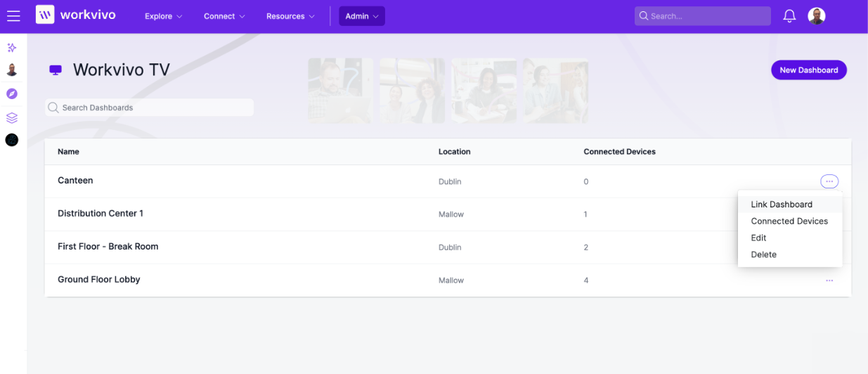Image resolution: width=868 pixels, height=374 pixels.
Task: Open First Floor - Break Room dashboard
Action: click(x=108, y=247)
